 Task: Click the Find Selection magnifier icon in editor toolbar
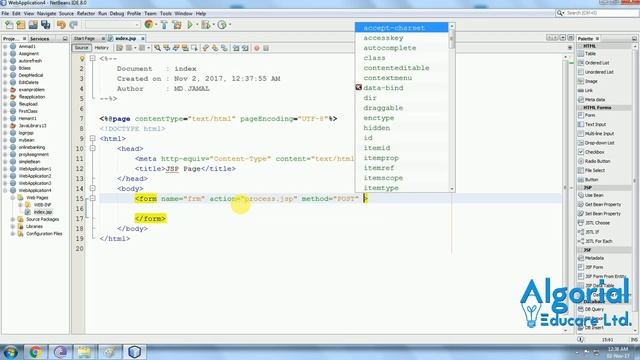coord(157,48)
